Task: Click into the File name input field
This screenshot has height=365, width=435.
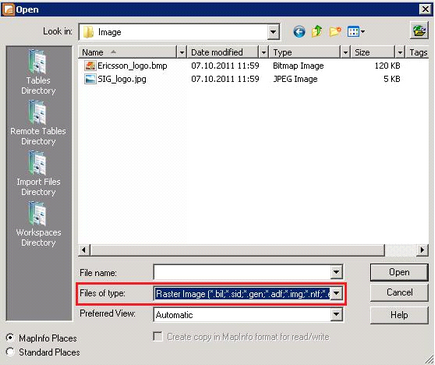Action: tap(242, 272)
